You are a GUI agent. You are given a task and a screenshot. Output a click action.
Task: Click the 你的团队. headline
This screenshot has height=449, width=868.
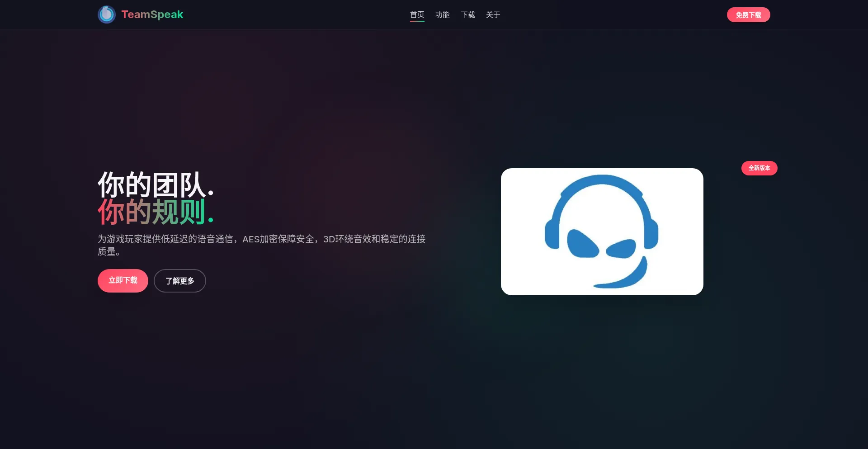(156, 184)
